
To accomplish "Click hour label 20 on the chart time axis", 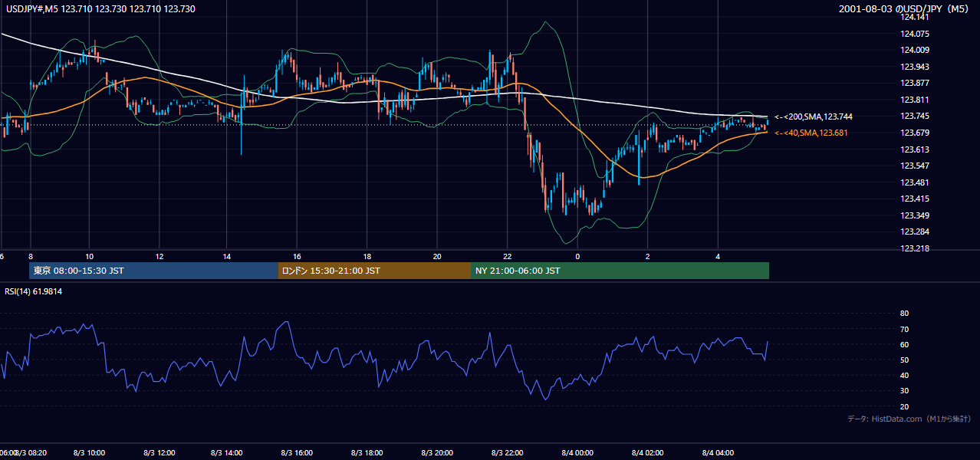I will (x=437, y=256).
